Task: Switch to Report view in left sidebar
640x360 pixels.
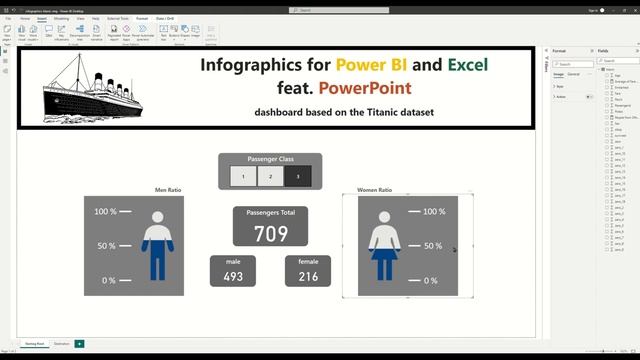Action: 5,51
